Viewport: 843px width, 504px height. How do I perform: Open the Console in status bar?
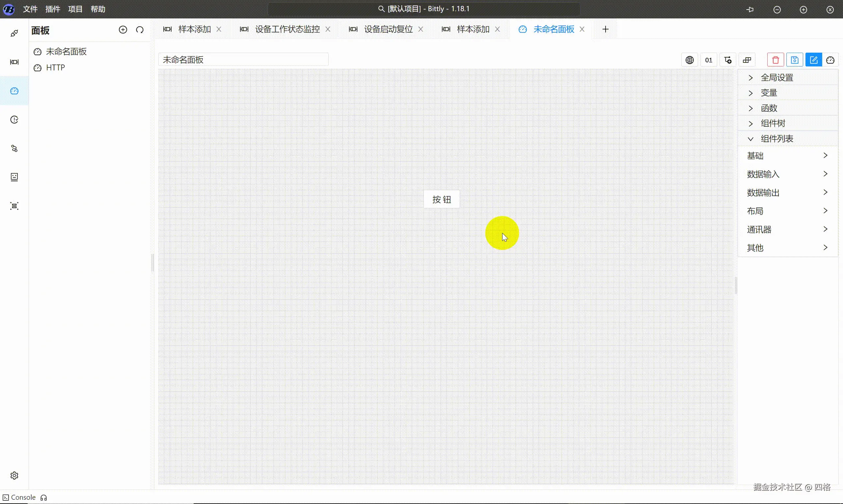[x=19, y=497]
